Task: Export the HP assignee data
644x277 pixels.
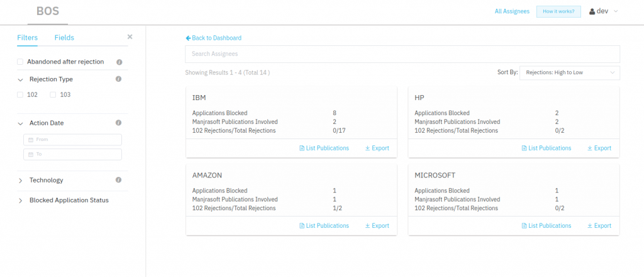Action: pos(599,148)
